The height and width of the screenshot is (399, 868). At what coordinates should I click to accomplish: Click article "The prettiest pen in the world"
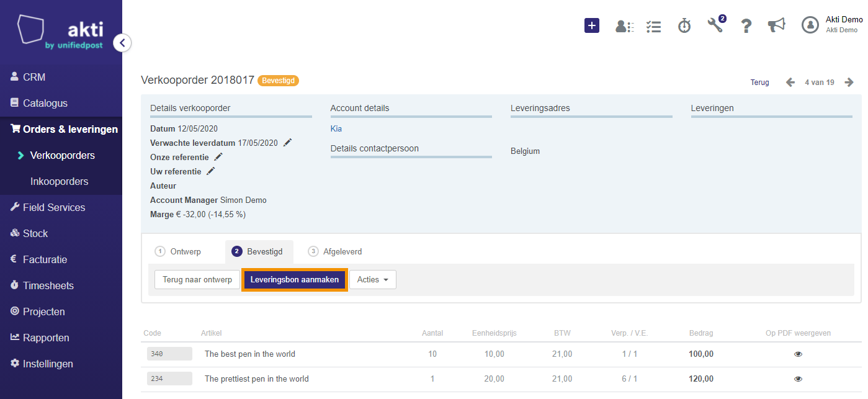pyautogui.click(x=257, y=379)
